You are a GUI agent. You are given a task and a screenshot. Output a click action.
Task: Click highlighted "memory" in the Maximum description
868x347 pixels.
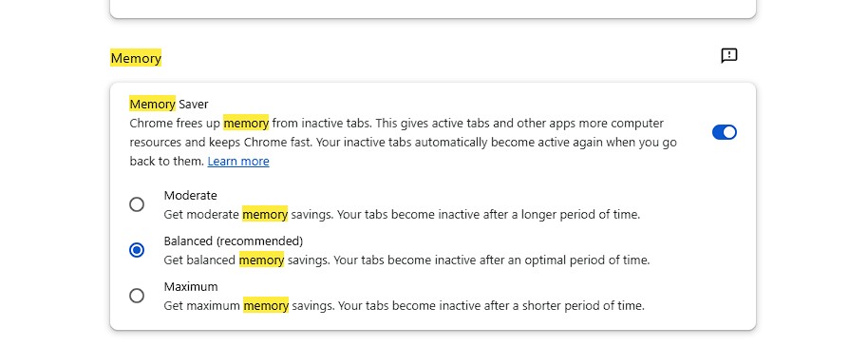pos(266,305)
